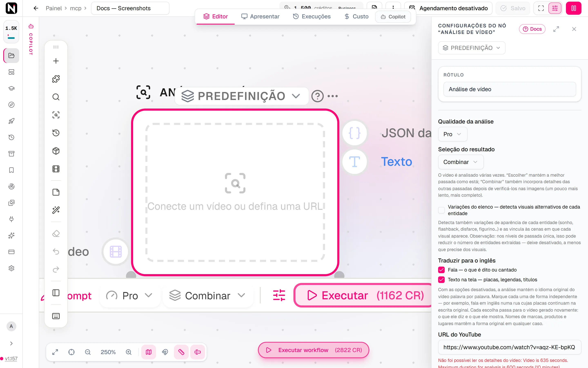
Task: Open the Qualidade da análise Pro dropdown
Action: pos(452,134)
